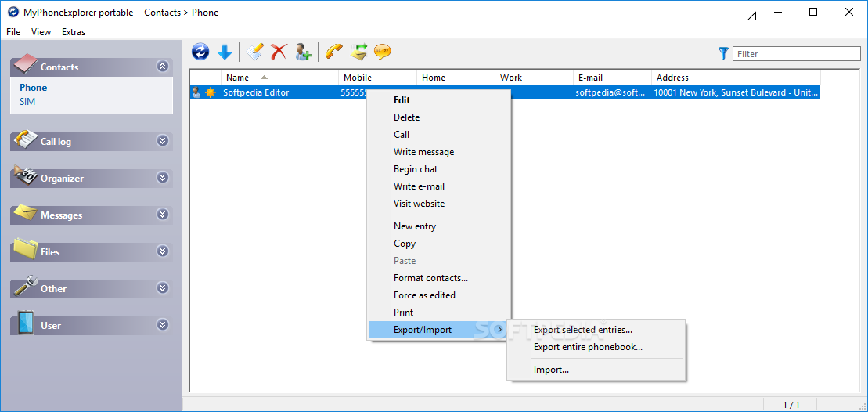Expand the Messages sidebar section
The height and width of the screenshot is (412, 868).
pyautogui.click(x=162, y=215)
